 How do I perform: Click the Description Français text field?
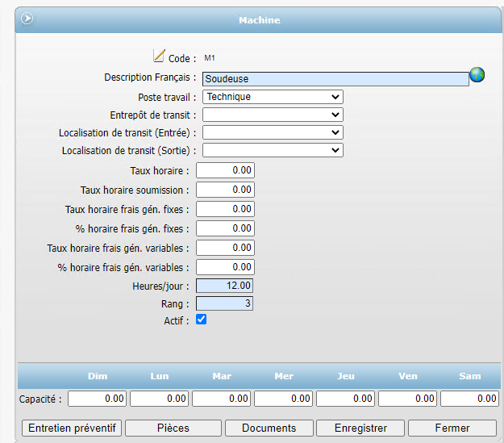coord(335,79)
